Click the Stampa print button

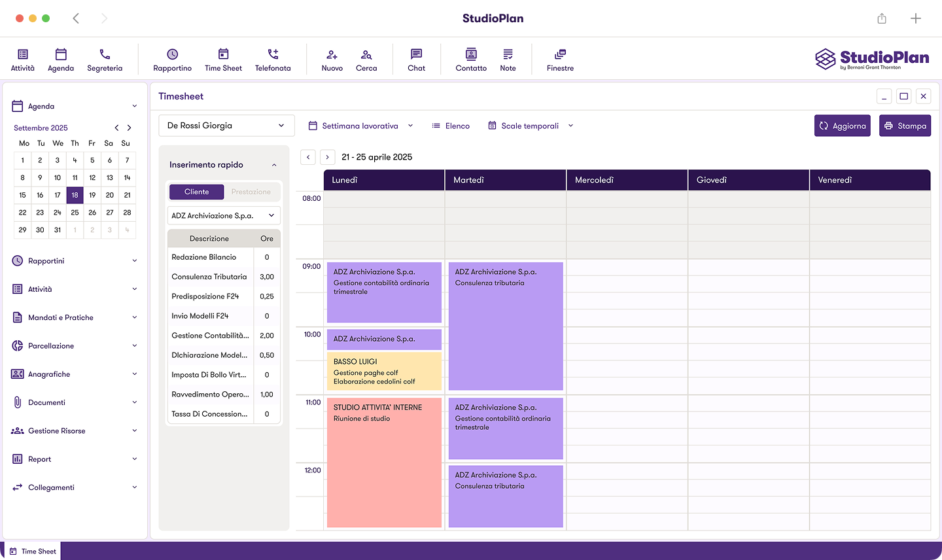click(905, 126)
